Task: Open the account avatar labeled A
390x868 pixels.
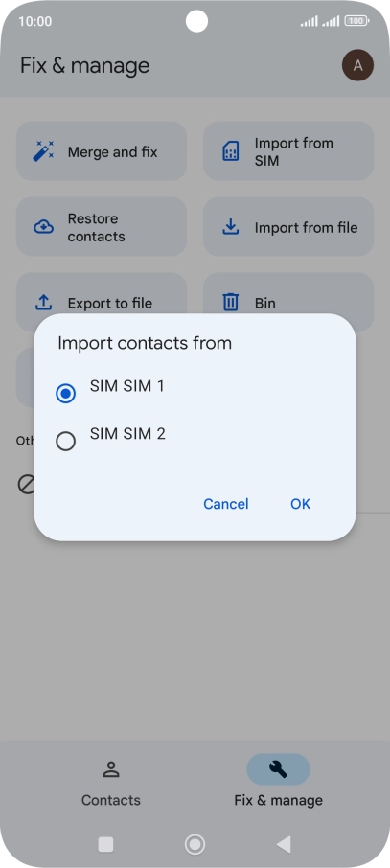Action: [357, 65]
